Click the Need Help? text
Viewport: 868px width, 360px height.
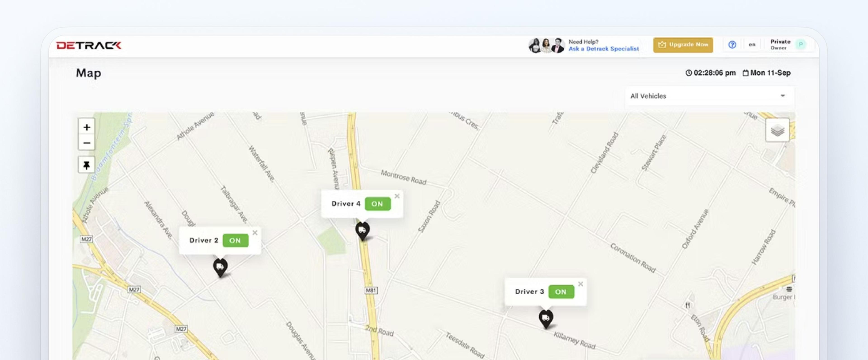tap(584, 42)
